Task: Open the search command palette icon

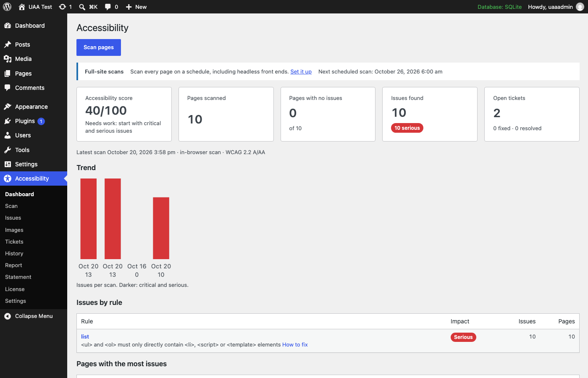Action: click(82, 7)
